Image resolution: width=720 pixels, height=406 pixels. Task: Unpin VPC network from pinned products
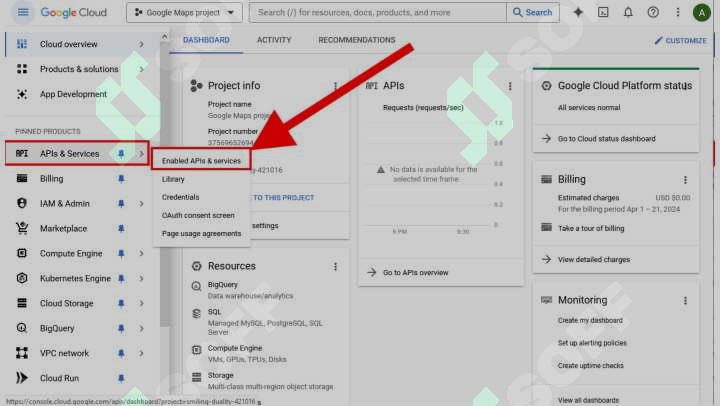point(121,353)
